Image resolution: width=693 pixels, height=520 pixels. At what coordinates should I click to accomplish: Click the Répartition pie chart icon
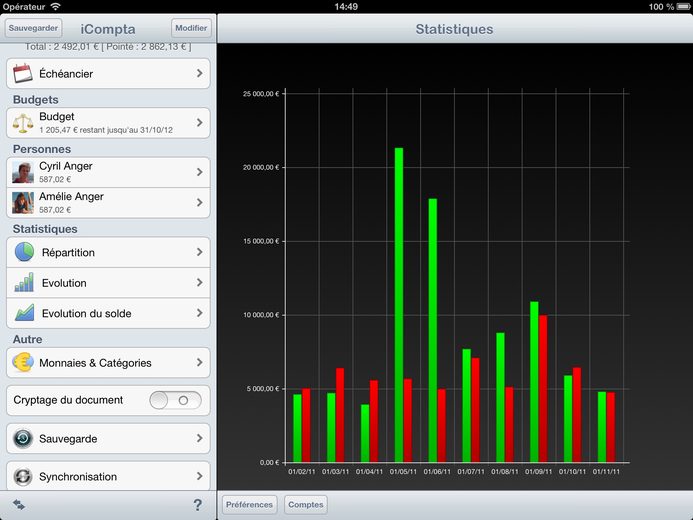coord(24,252)
